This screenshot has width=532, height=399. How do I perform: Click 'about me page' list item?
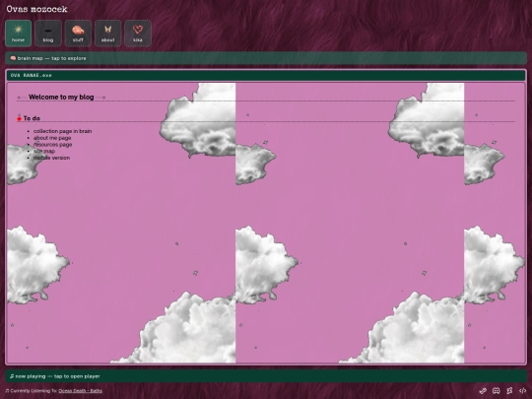pyautogui.click(x=52, y=138)
